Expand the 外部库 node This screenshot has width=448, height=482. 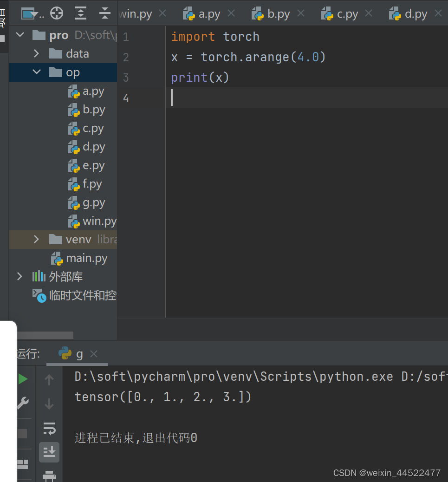click(x=19, y=276)
